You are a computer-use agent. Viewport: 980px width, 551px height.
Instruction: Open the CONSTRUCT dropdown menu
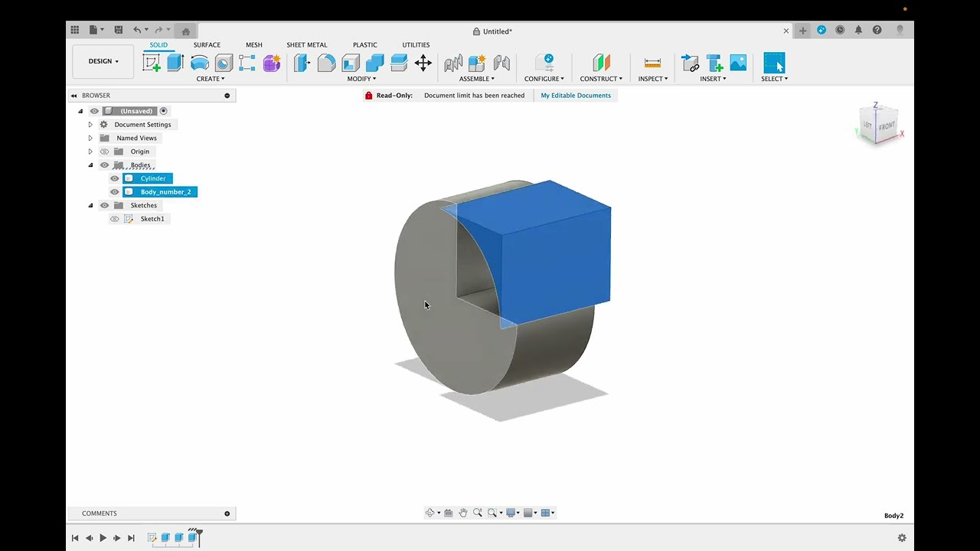pyautogui.click(x=601, y=79)
